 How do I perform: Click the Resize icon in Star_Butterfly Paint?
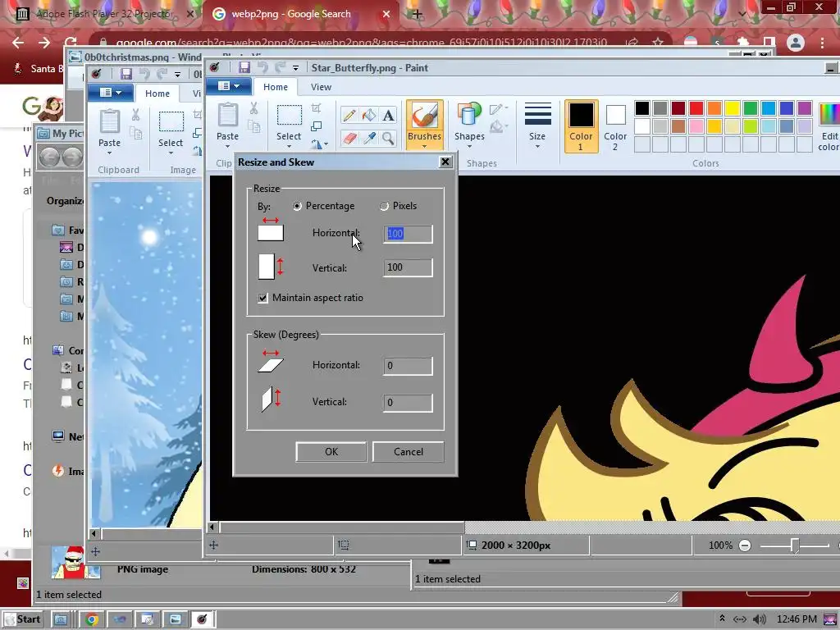[317, 126]
